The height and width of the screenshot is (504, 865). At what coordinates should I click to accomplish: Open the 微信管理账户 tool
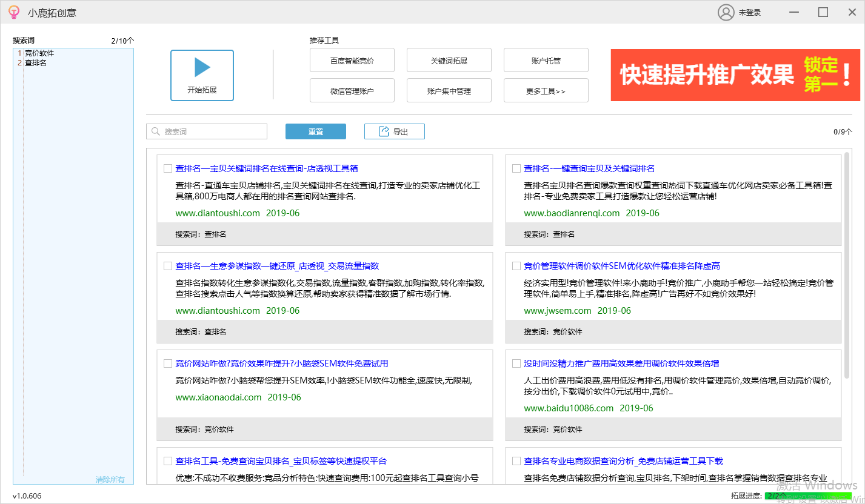pos(352,91)
